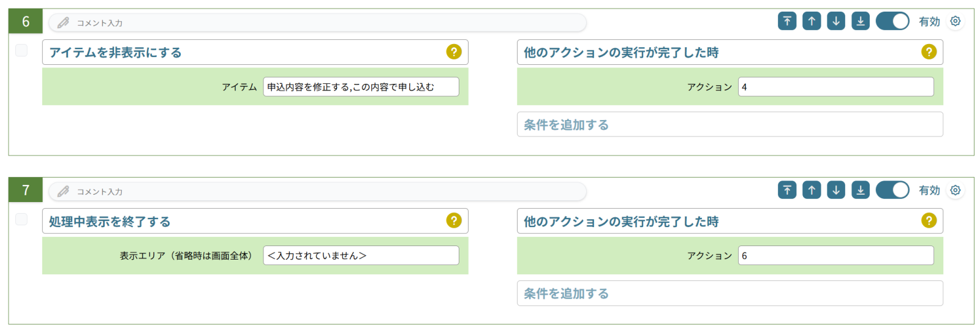Click 条件を追加する under action 6
This screenshot has width=980, height=330.
click(x=730, y=124)
